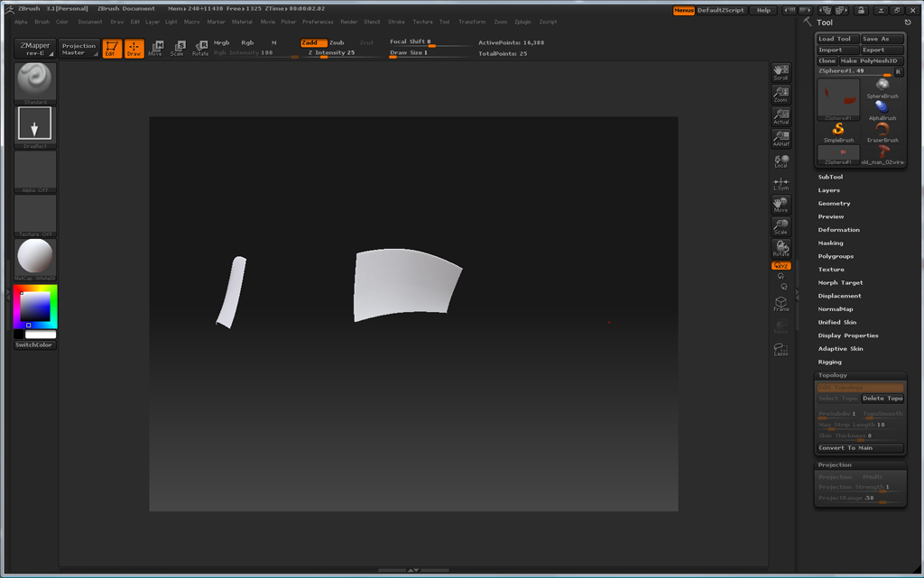Viewport: 924px width, 578px height.
Task: Open the DragRect stroke picker
Action: click(35, 127)
